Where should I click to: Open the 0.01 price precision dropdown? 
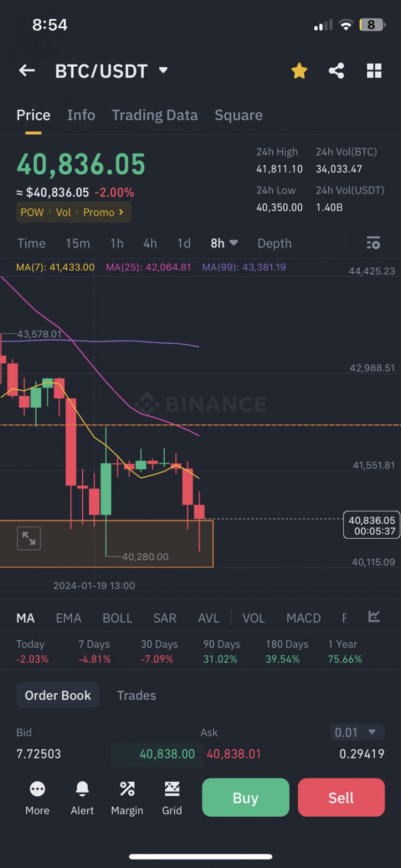coord(357,732)
